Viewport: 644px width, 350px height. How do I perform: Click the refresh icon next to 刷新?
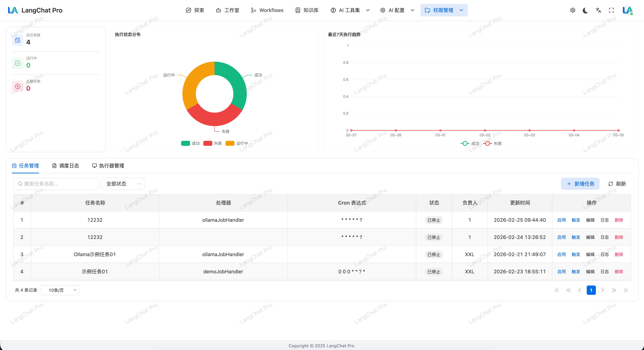(611, 184)
